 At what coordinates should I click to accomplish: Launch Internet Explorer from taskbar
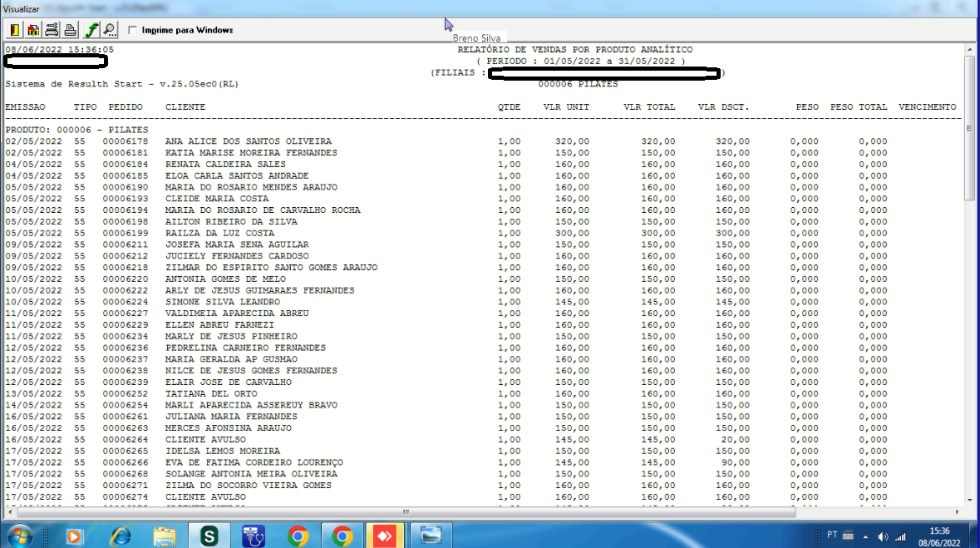(120, 536)
